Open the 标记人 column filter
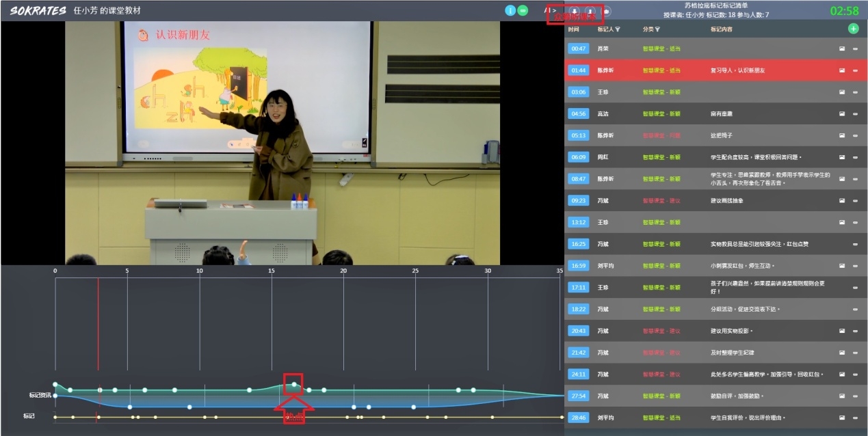Viewport: 868px width, 436px height. pos(618,29)
